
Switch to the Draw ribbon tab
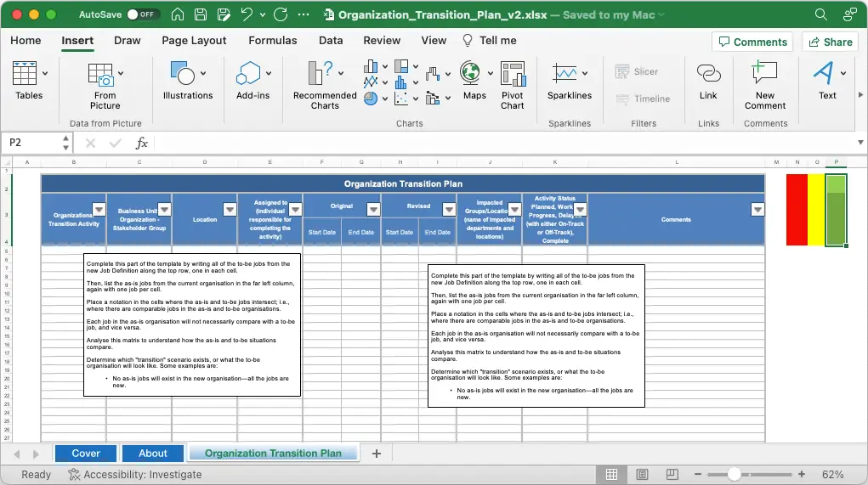click(x=128, y=41)
